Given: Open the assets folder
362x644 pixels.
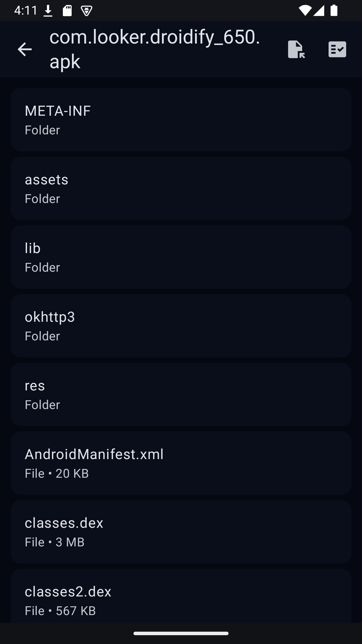Looking at the screenshot, I should click(181, 188).
